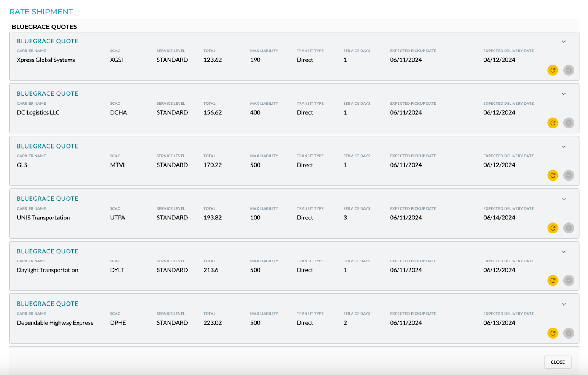
Task: Select carrier name GLS
Action: [22, 165]
